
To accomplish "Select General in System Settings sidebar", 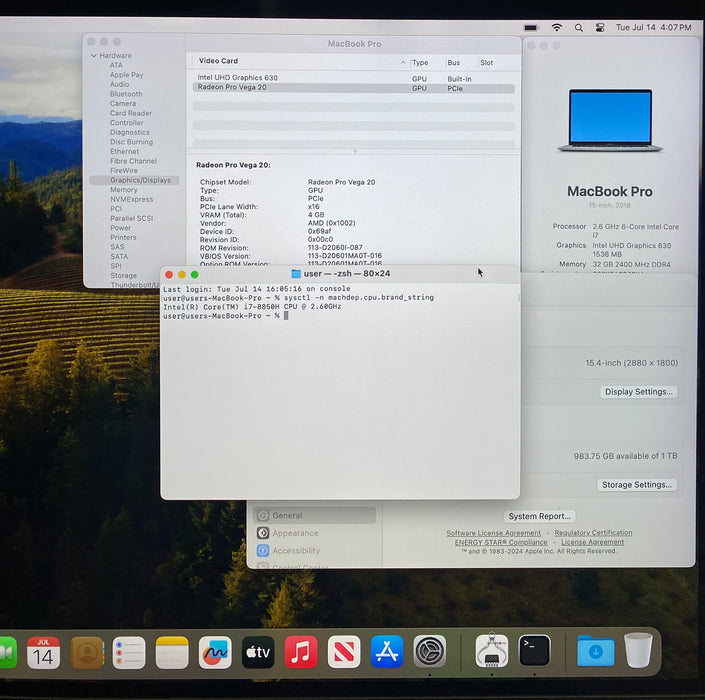I will 315,516.
